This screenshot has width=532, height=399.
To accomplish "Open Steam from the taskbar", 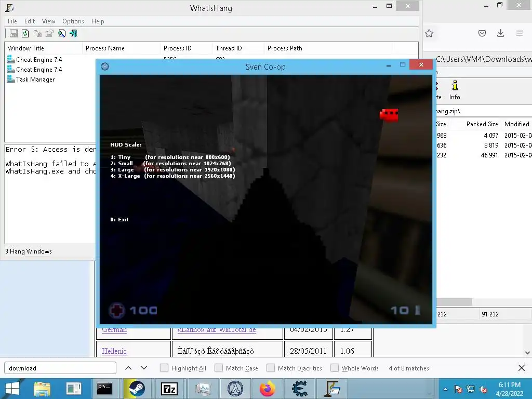I will click(136, 389).
